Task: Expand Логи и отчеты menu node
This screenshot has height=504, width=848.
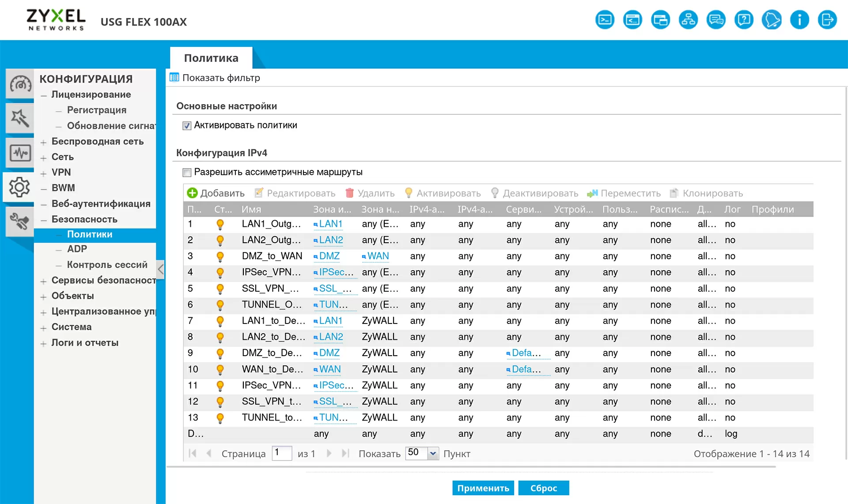Action: point(43,343)
